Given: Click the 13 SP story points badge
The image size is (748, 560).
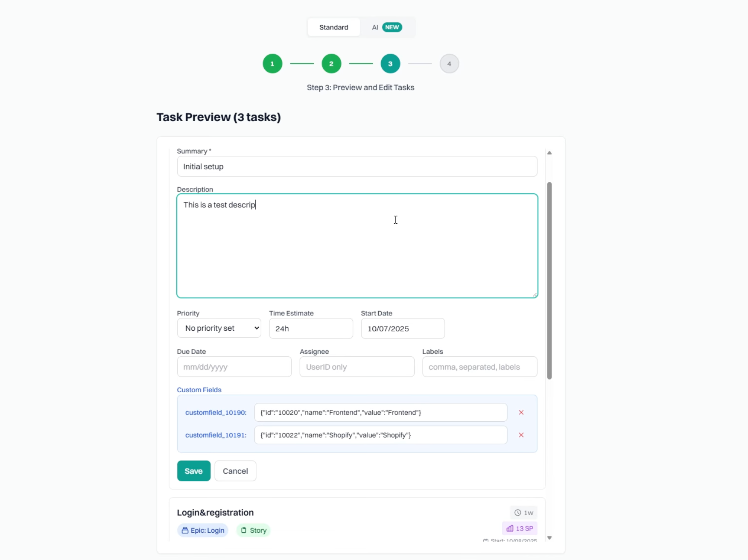Looking at the screenshot, I should 520,528.
